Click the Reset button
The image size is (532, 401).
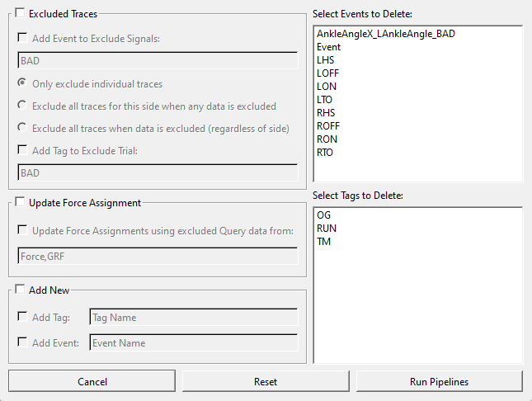coord(266,382)
